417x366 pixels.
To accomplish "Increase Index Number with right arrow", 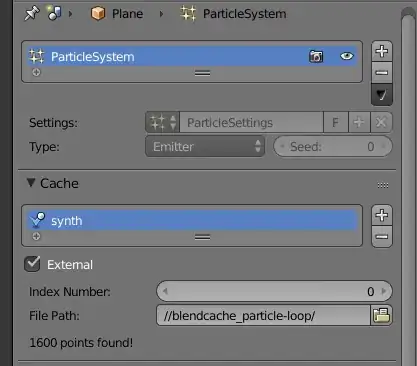I will 384,291.
